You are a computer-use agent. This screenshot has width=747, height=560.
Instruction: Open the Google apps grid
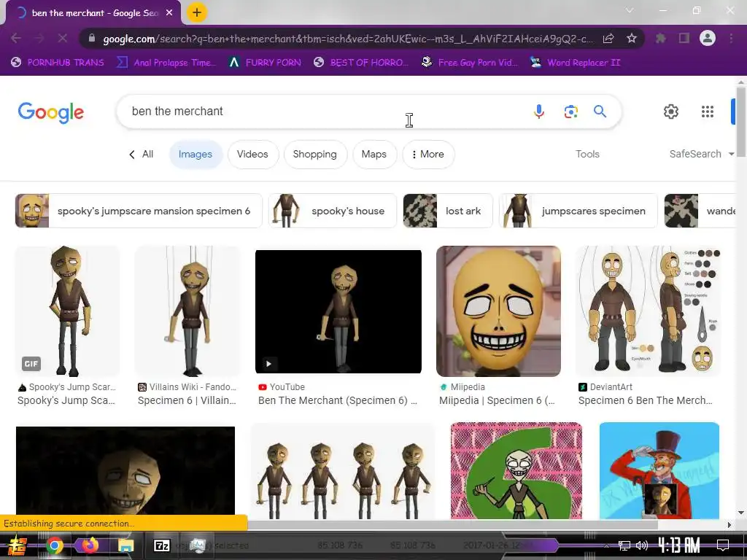[708, 112]
